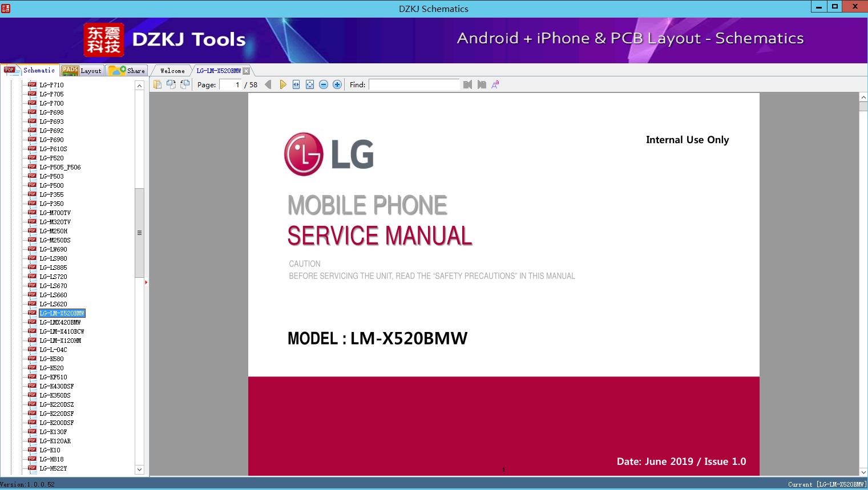Select LG-P505_P506 from the list
The image size is (868, 490).
tap(59, 167)
